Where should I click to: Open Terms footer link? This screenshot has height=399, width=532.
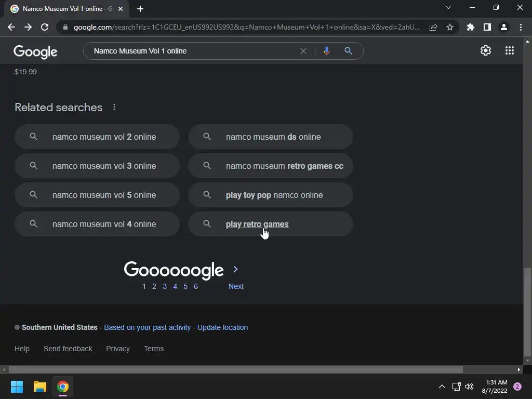click(x=154, y=349)
